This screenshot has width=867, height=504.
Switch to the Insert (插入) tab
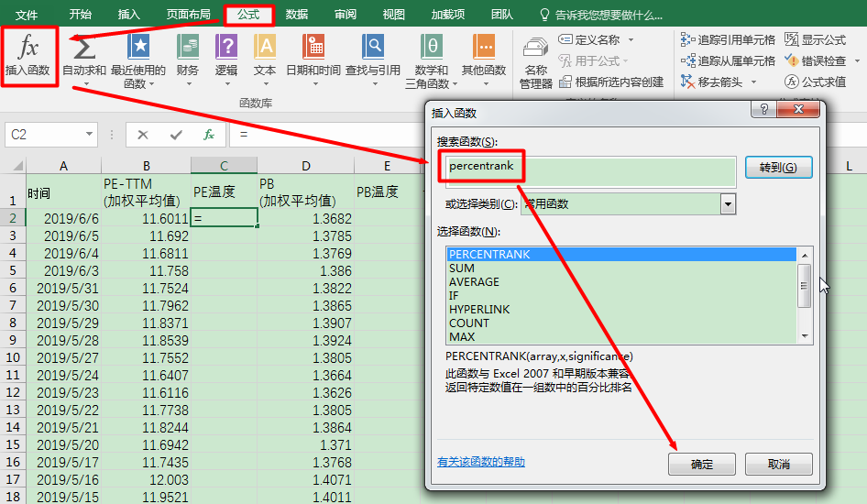click(x=129, y=15)
